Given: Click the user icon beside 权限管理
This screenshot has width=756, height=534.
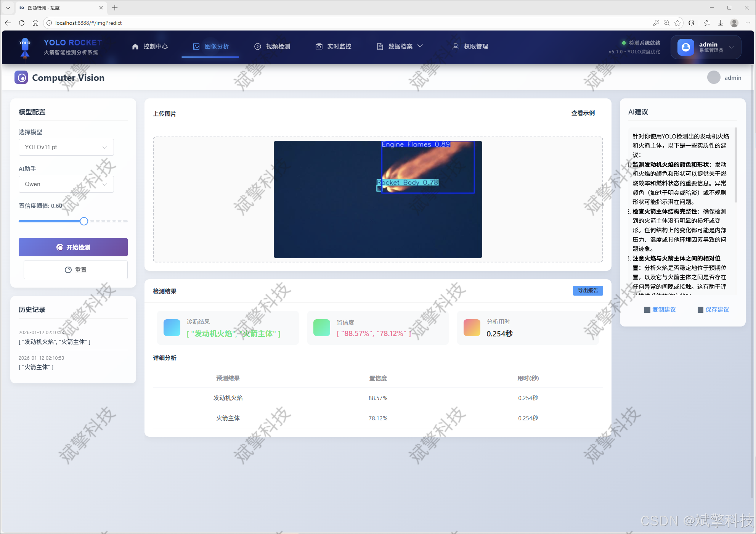Looking at the screenshot, I should [455, 47].
